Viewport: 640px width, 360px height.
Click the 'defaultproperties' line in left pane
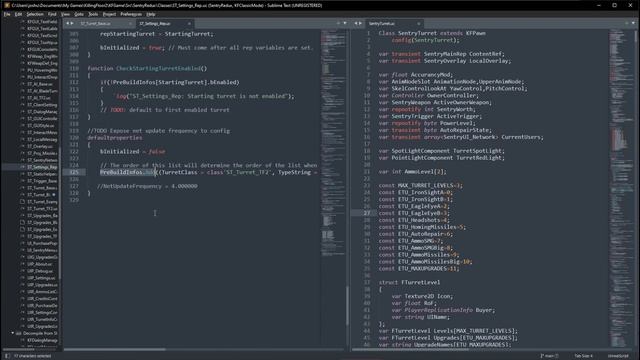click(x=115, y=138)
